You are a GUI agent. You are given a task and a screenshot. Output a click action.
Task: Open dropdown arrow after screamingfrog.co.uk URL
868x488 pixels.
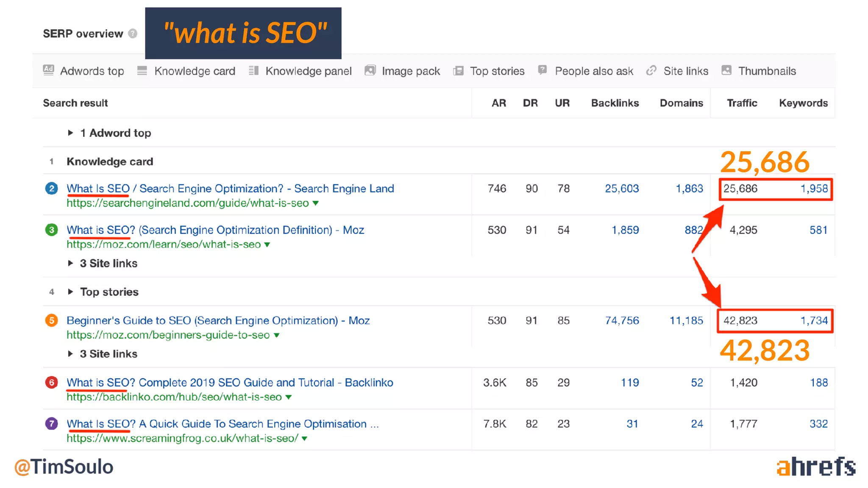[304, 438]
